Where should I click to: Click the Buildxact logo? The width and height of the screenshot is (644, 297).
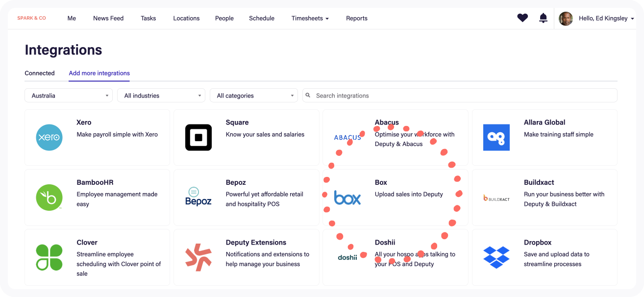click(x=496, y=198)
